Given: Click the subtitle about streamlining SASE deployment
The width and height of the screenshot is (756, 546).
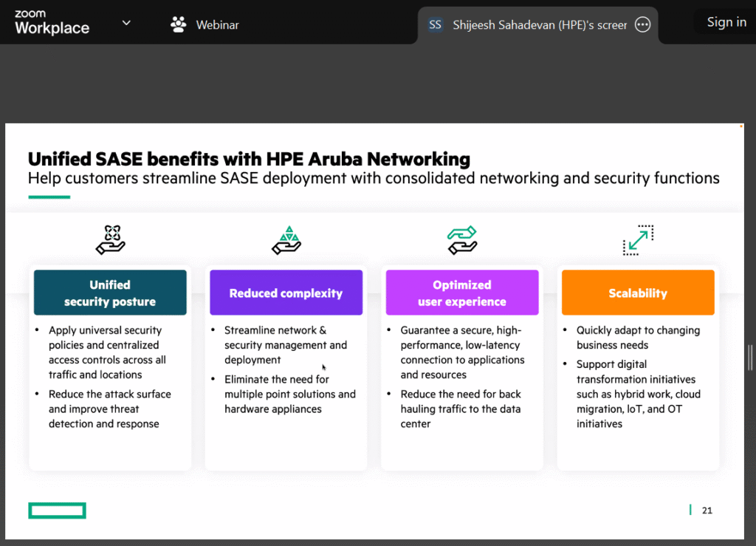Looking at the screenshot, I should point(374,179).
